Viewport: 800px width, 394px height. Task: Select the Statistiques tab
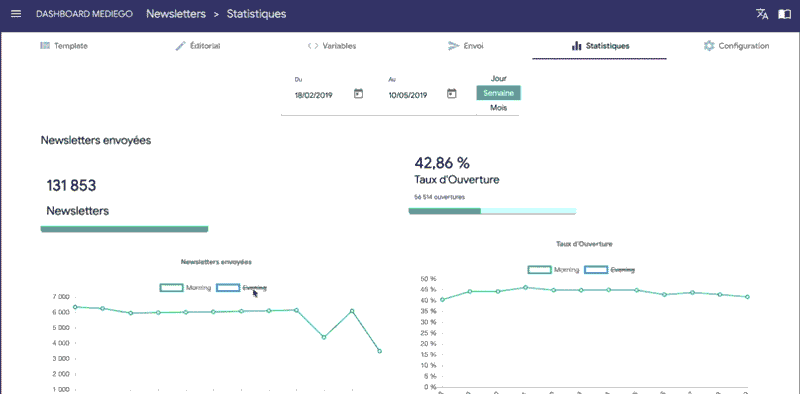click(600, 46)
